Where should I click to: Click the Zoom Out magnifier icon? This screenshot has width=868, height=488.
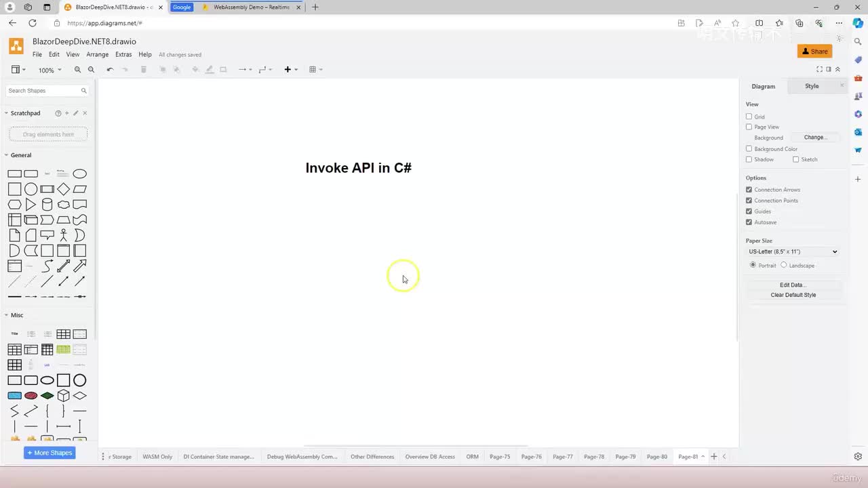click(x=91, y=69)
